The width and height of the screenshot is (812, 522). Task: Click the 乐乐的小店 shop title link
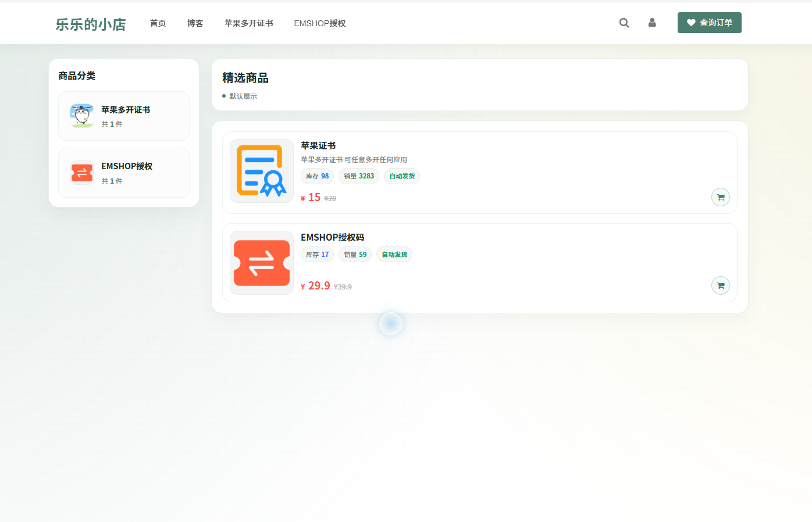(90, 24)
